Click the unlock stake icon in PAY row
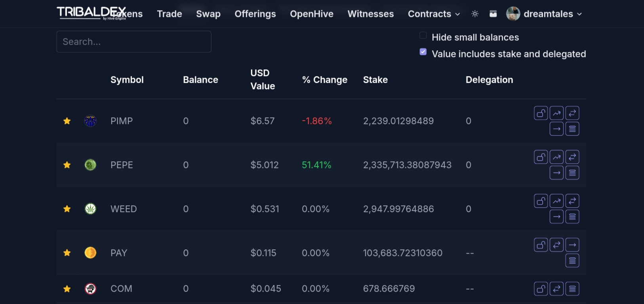Screen dimensions: 644x304 point(541,245)
